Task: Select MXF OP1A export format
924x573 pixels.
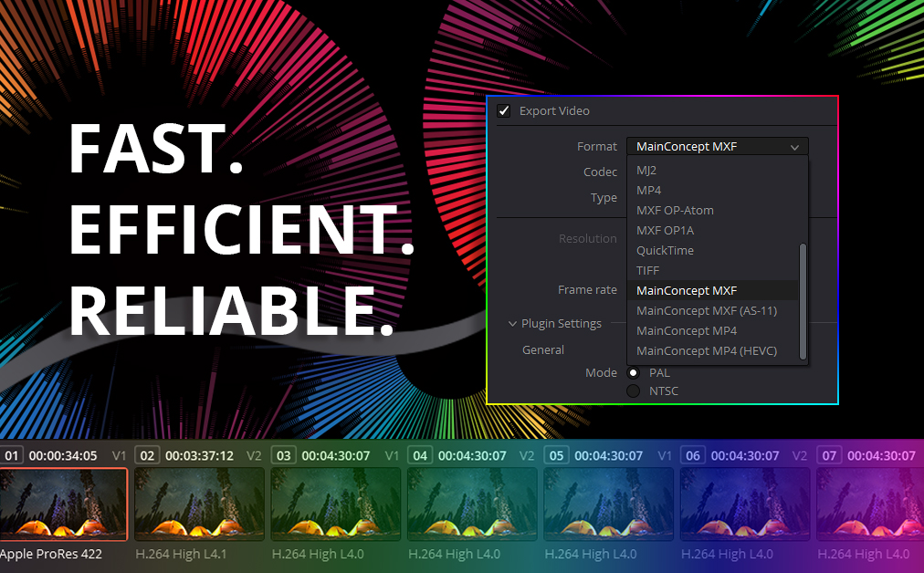Action: (663, 230)
